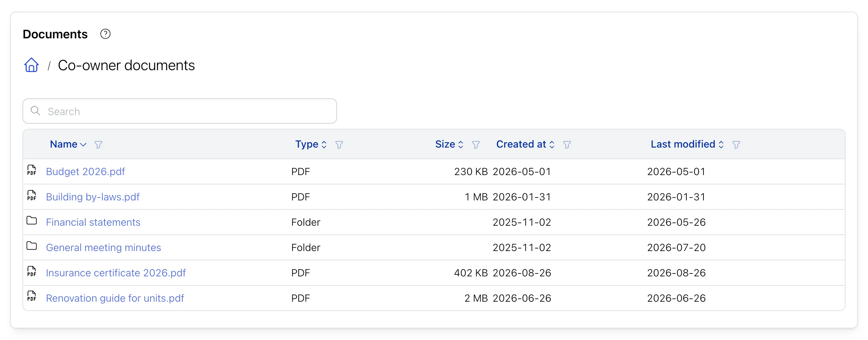Open Insurance certificate 2026.pdf
The width and height of the screenshot is (868, 340).
pos(116,273)
